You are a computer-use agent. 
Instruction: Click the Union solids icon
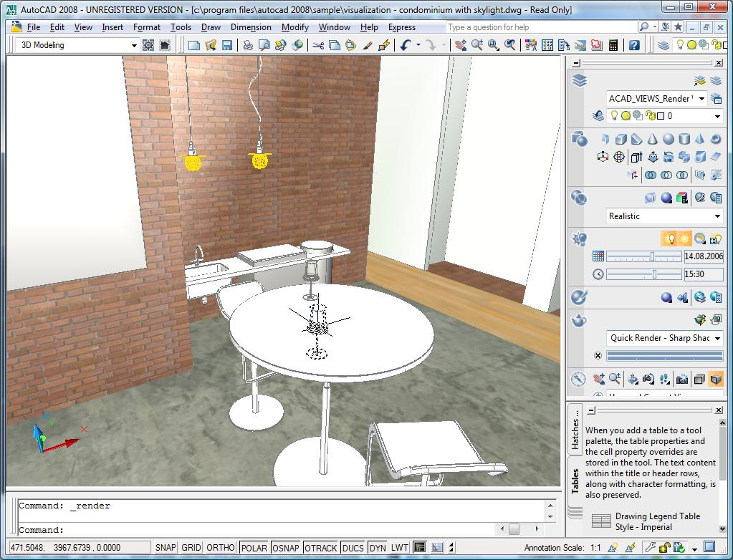651,175
